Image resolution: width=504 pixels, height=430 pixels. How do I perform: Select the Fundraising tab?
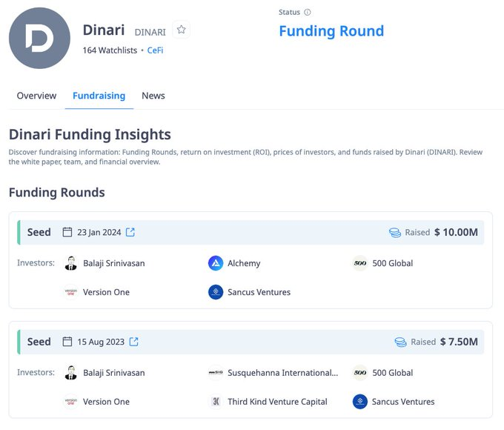click(x=99, y=96)
